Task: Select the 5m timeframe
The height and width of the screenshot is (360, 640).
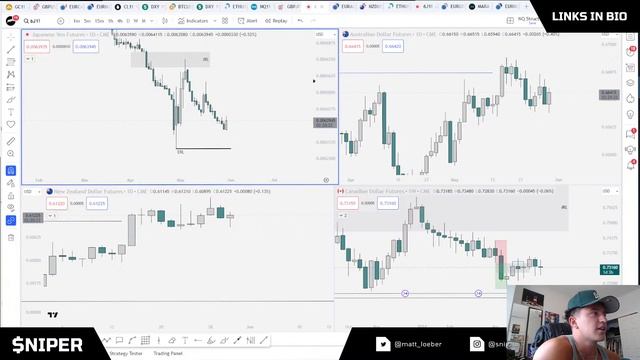Action: pos(87,21)
